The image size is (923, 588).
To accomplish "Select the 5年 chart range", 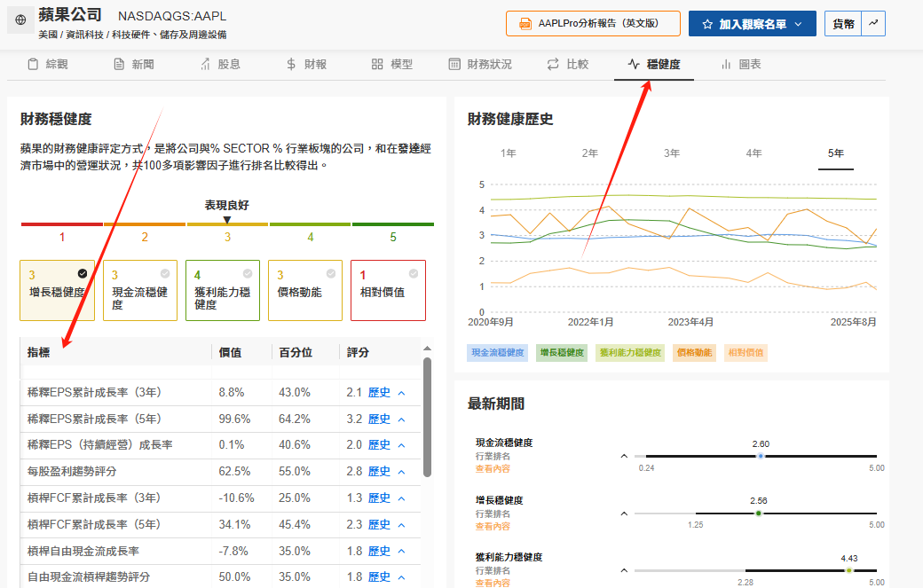I will coord(836,153).
